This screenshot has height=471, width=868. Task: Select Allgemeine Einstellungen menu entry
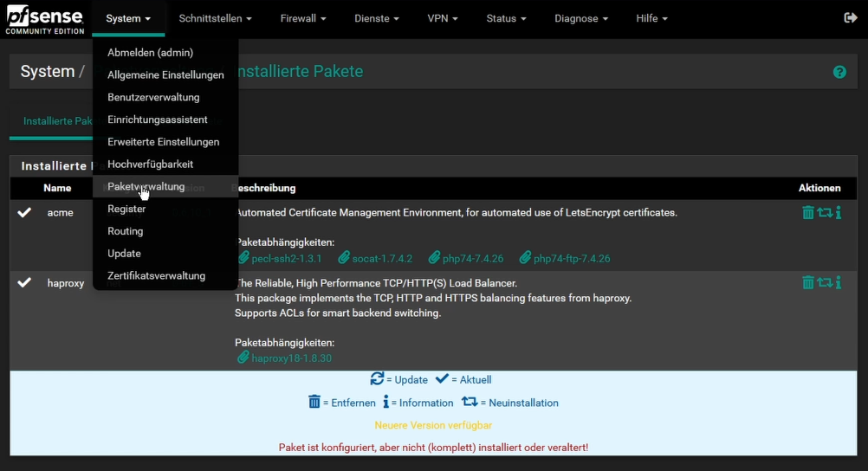click(x=165, y=74)
